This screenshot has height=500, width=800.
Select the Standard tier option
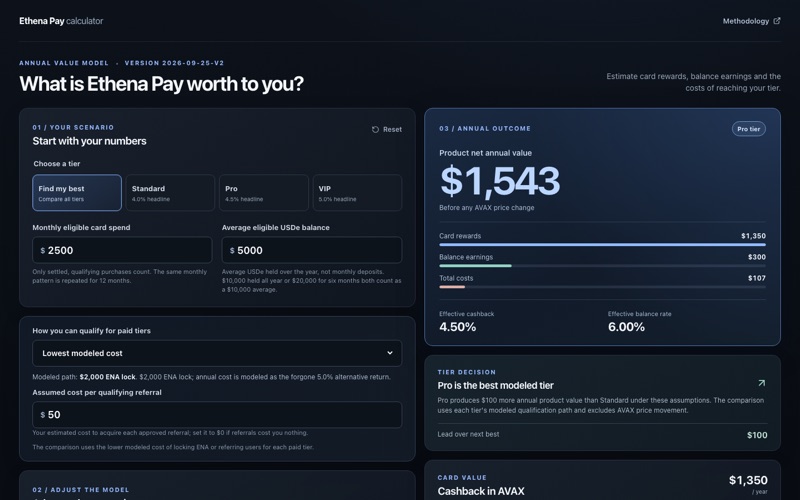[170, 193]
